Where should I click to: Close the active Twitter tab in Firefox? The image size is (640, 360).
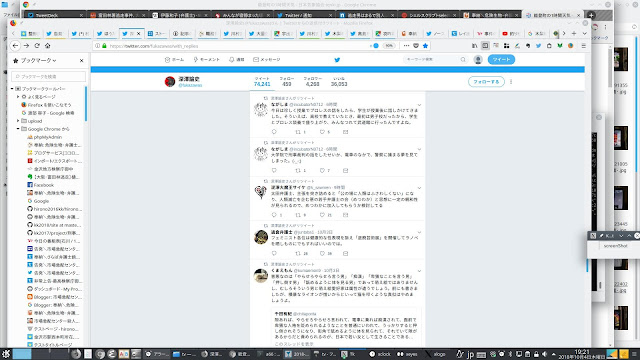[x=138, y=33]
